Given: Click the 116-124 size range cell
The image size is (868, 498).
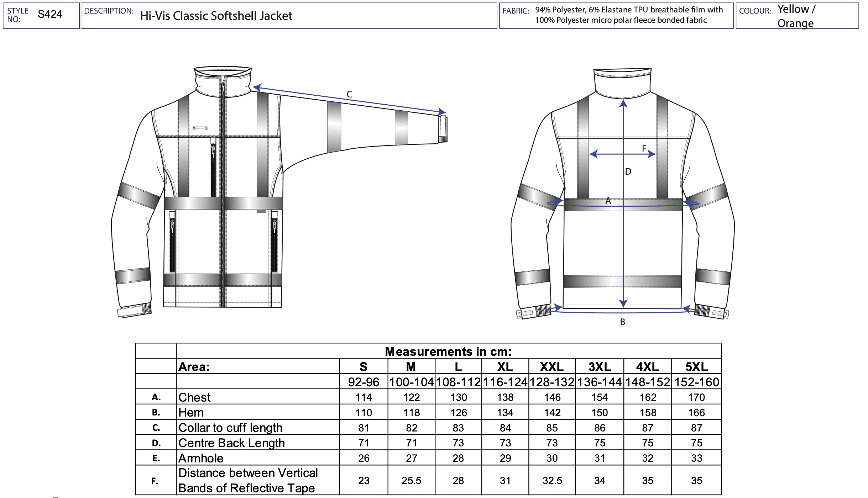Looking at the screenshot, I should tap(505, 382).
